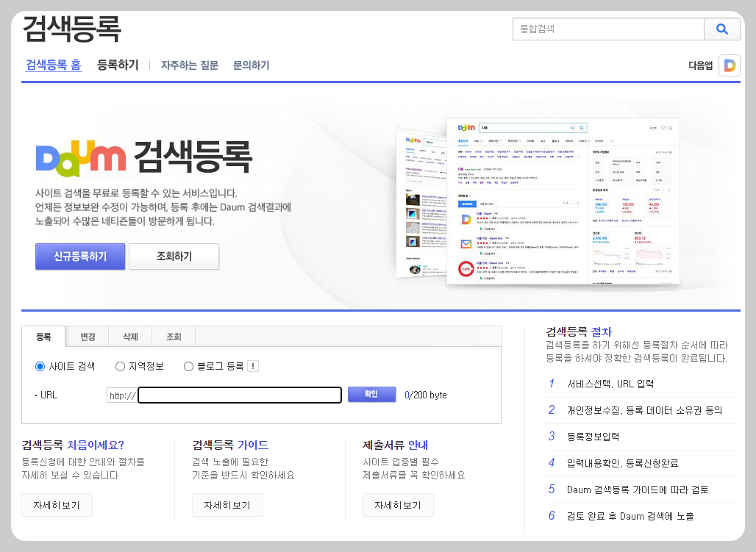Click the 검색등록 가이드 heading
The width and height of the screenshot is (756, 552).
click(x=230, y=445)
